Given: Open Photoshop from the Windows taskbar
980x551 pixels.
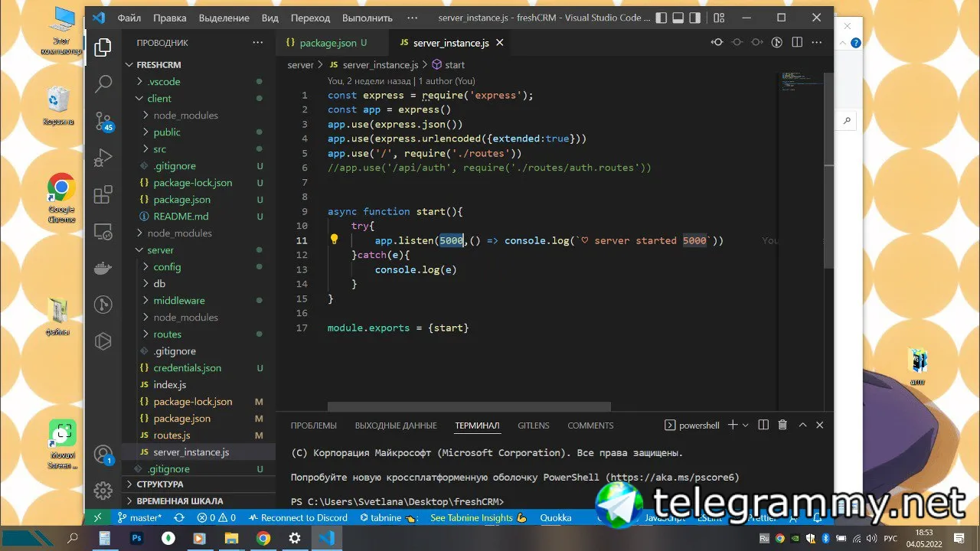Looking at the screenshot, I should pos(136,538).
